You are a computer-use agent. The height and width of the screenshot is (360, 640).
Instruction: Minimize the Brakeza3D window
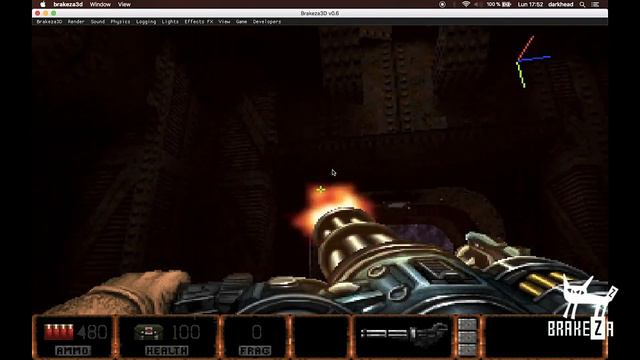click(46, 13)
